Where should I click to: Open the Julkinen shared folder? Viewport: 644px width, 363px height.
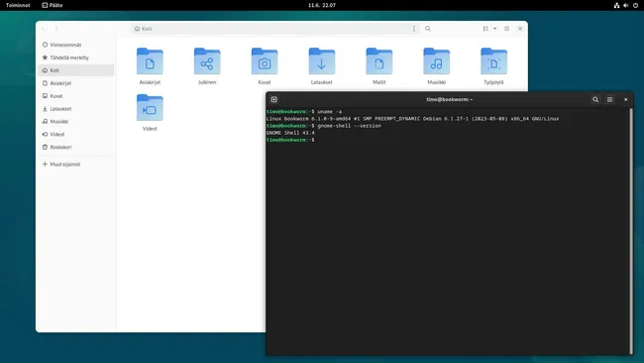point(207,61)
